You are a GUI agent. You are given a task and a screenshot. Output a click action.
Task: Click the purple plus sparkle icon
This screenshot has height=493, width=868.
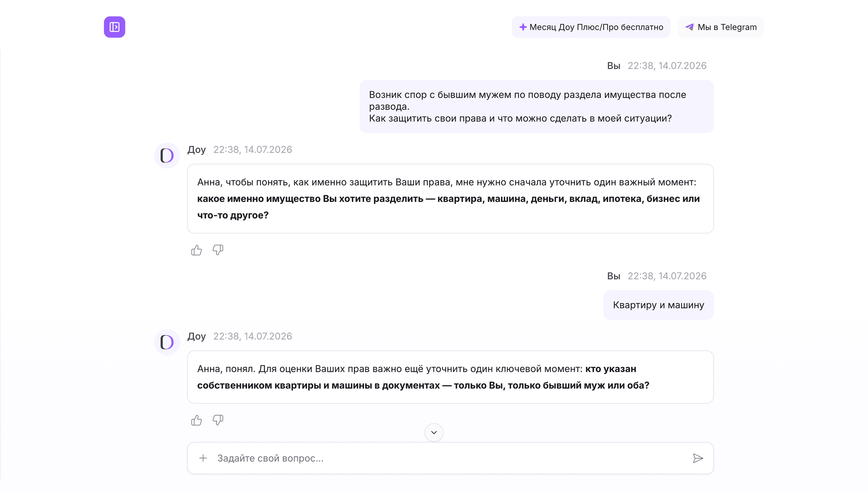pyautogui.click(x=523, y=27)
